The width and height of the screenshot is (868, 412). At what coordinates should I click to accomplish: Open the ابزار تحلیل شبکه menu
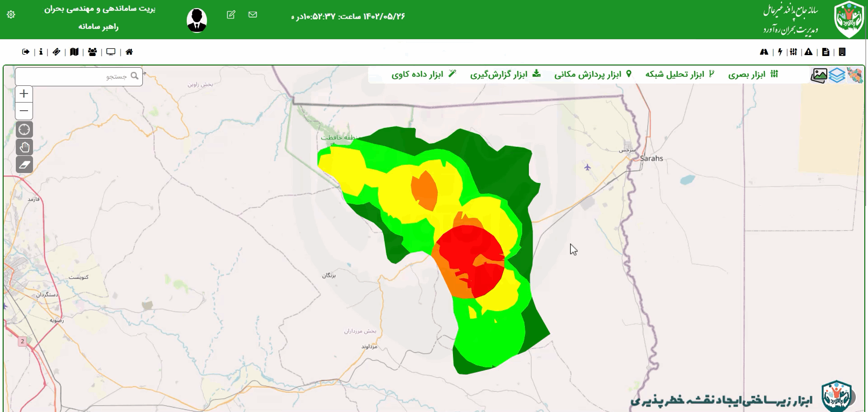point(680,75)
